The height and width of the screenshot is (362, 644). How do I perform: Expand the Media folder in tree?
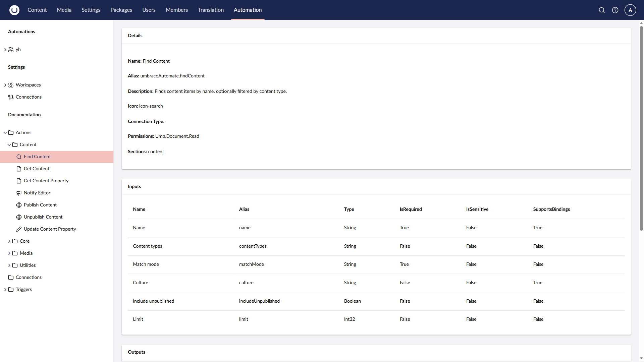(x=9, y=253)
